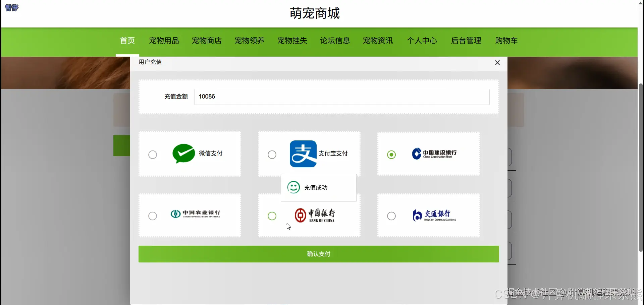Screen dimensions: 644x305
Task: Select the Bank of China radio button
Action: 272,216
